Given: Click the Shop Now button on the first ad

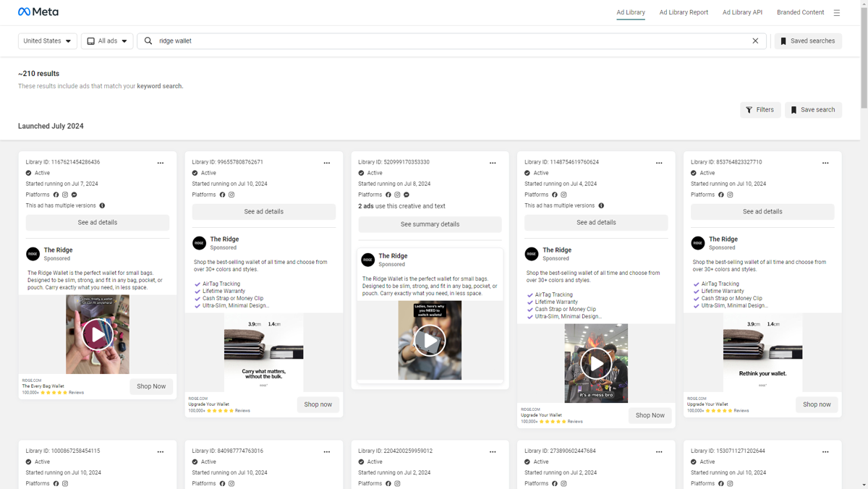Looking at the screenshot, I should [x=152, y=386].
